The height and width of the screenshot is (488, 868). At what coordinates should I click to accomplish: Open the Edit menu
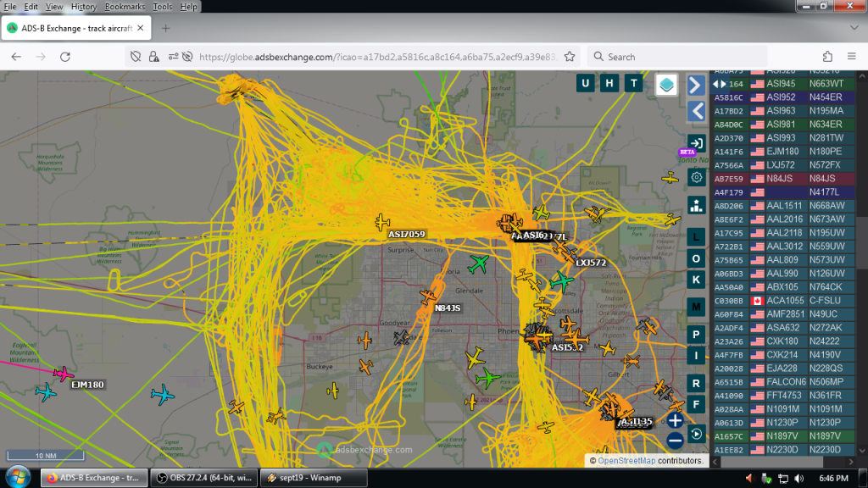click(31, 7)
